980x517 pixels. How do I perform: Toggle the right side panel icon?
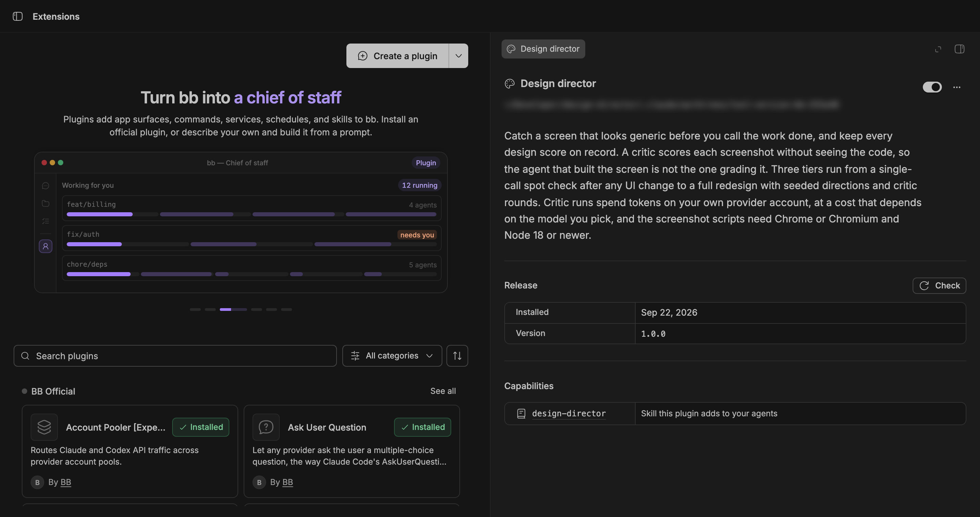pos(960,49)
